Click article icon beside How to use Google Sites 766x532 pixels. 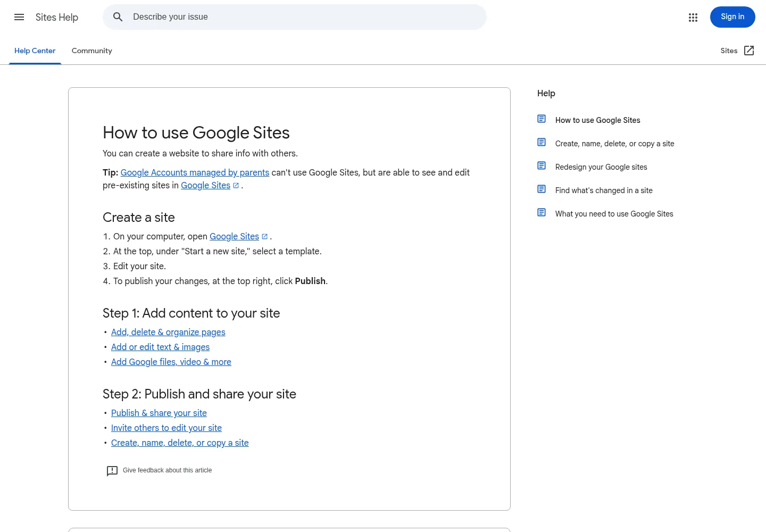tap(542, 119)
